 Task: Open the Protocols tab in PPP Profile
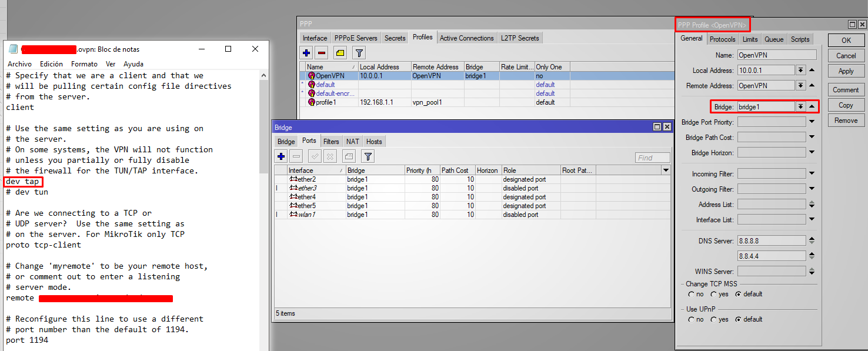click(722, 39)
